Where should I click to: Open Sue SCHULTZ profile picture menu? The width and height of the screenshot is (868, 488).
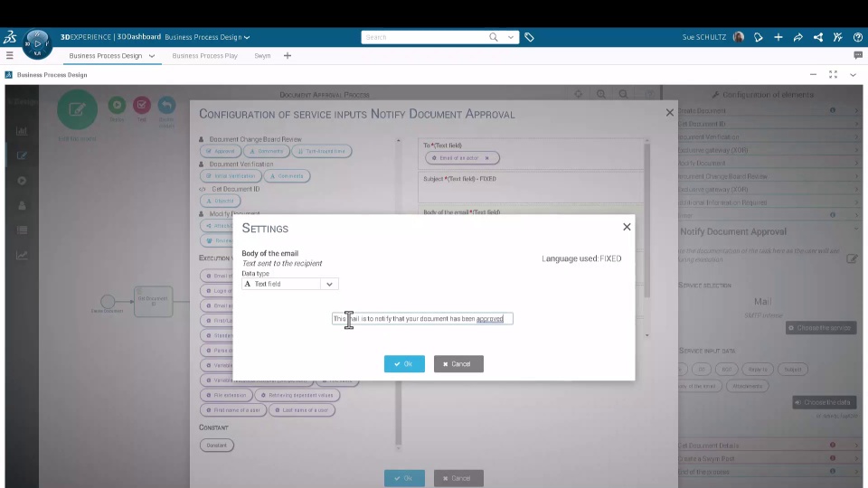[739, 37]
